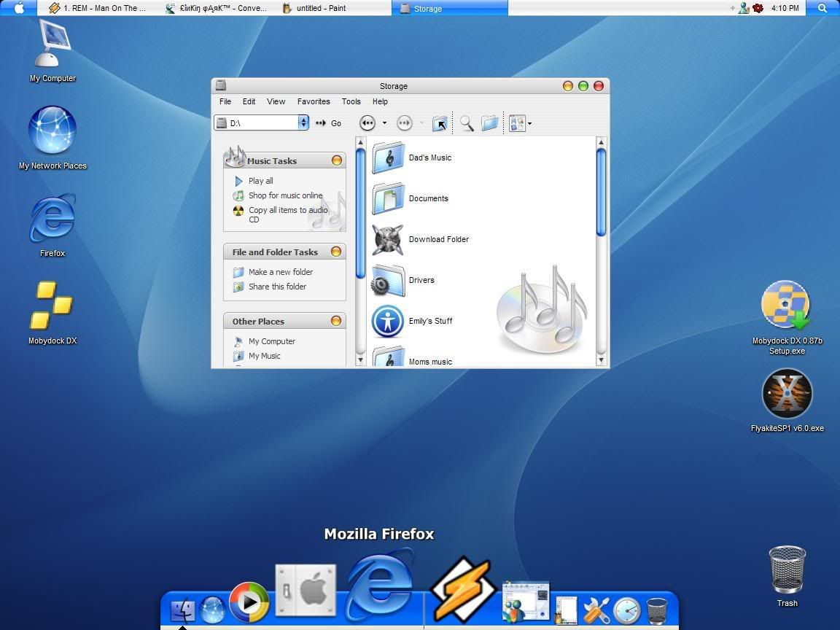This screenshot has height=630, width=840.
Task: Open My Computer link under Other Places
Action: (272, 341)
